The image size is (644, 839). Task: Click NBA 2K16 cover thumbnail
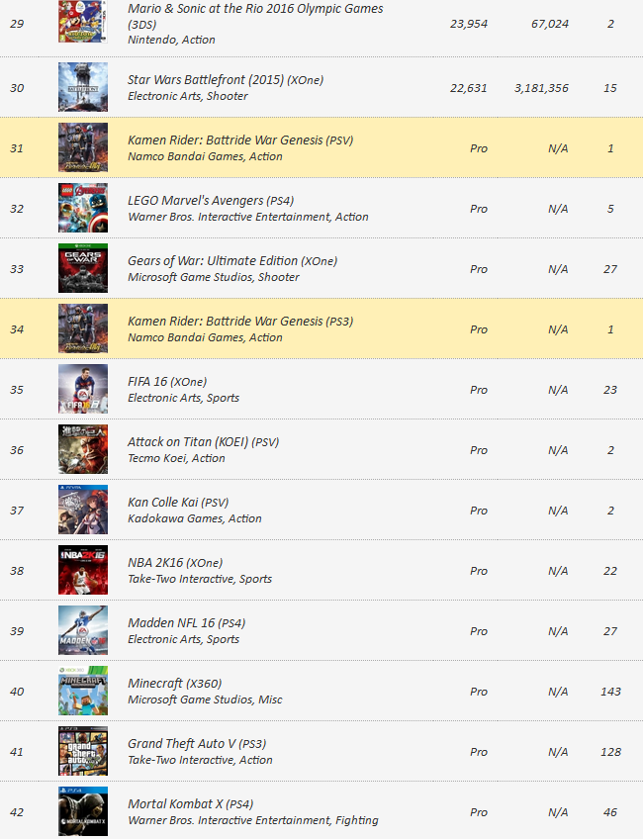(83, 571)
